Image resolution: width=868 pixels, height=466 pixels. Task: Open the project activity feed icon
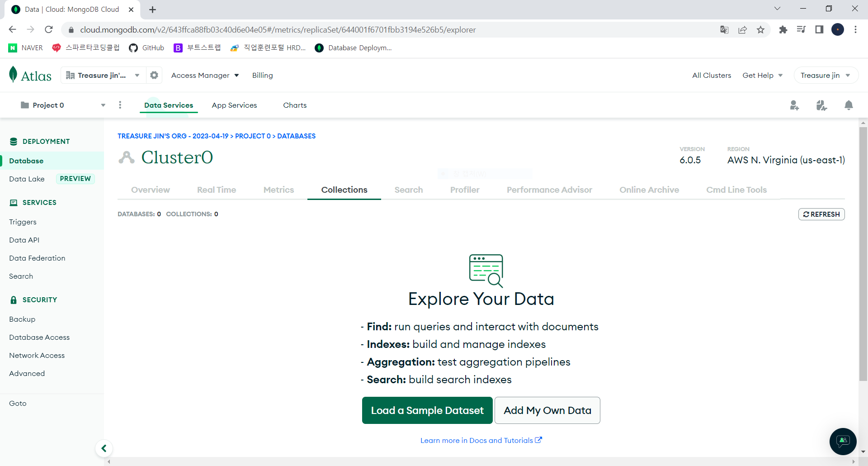[821, 105]
